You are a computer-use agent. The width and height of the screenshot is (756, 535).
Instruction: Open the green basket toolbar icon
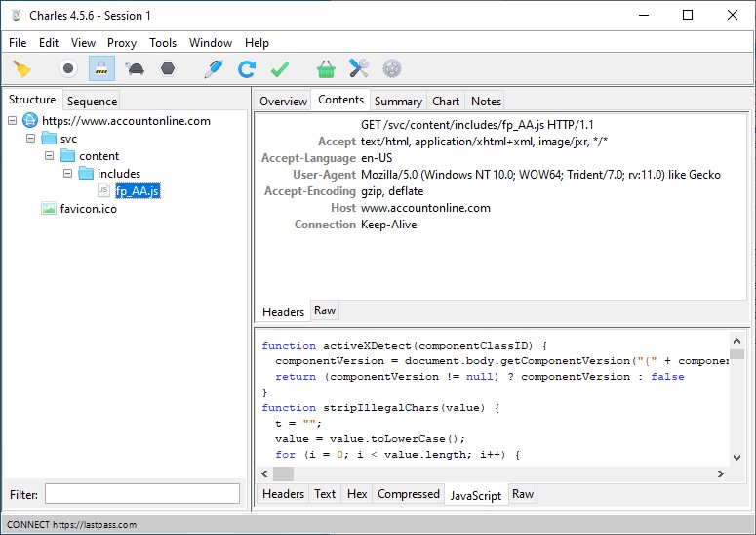[x=326, y=68]
